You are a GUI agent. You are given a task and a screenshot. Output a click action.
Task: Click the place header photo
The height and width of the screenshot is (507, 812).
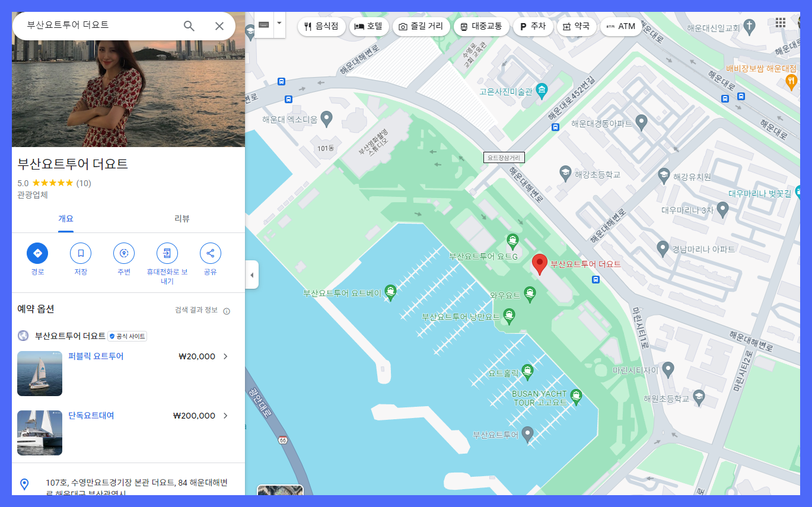click(128, 94)
